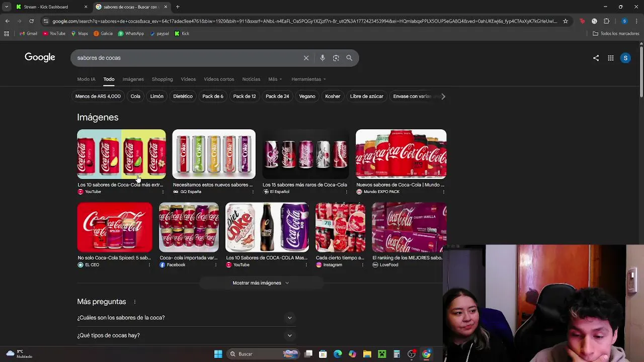644x362 pixels.
Task: Start voice search with the microphone icon
Action: pos(323,58)
